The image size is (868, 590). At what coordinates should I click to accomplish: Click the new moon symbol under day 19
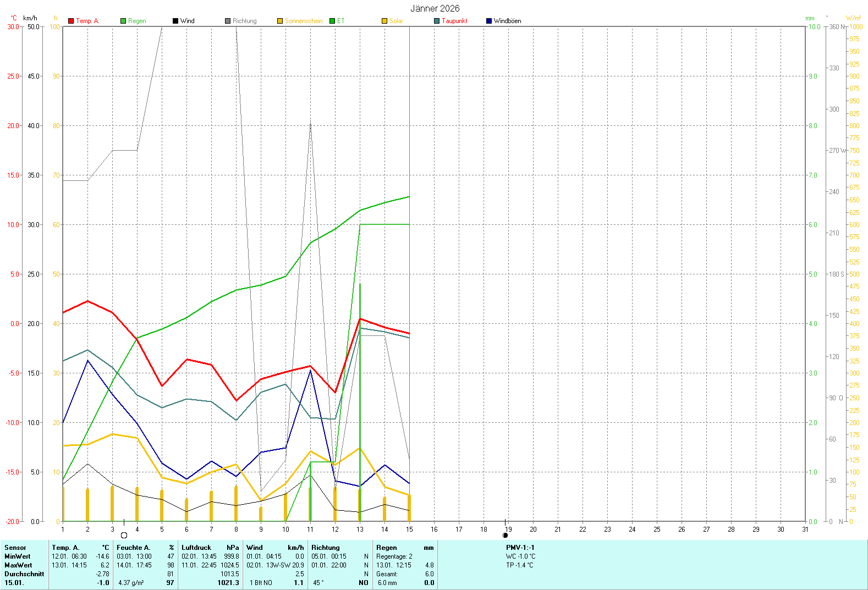pyautogui.click(x=506, y=536)
